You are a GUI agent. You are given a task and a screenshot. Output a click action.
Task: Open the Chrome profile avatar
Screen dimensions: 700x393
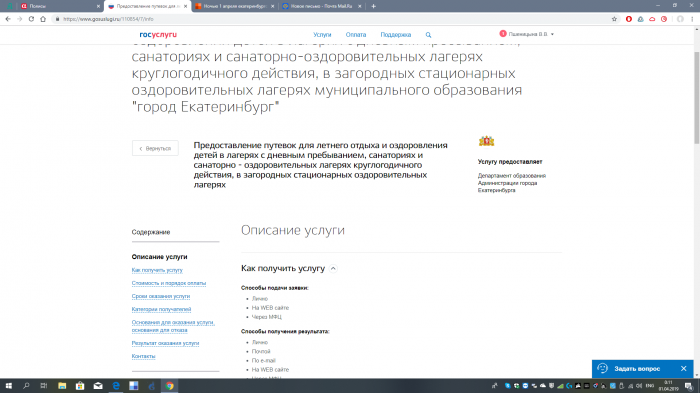click(x=680, y=19)
